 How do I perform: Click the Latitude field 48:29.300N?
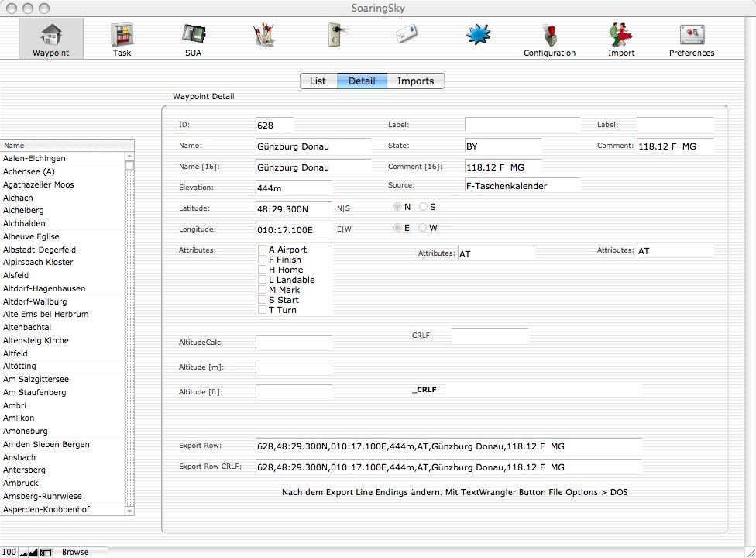294,209
